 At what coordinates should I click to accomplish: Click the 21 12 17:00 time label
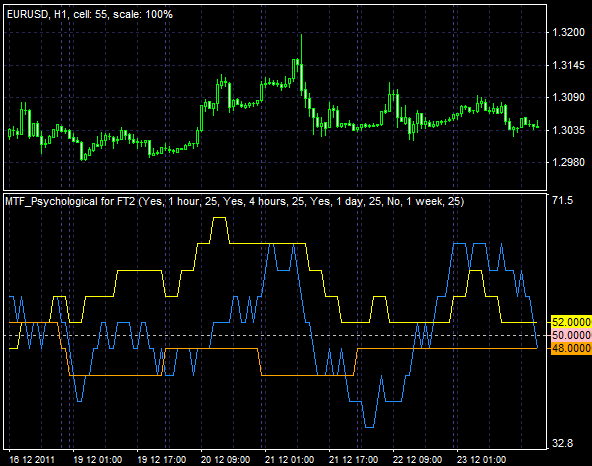click(x=353, y=460)
